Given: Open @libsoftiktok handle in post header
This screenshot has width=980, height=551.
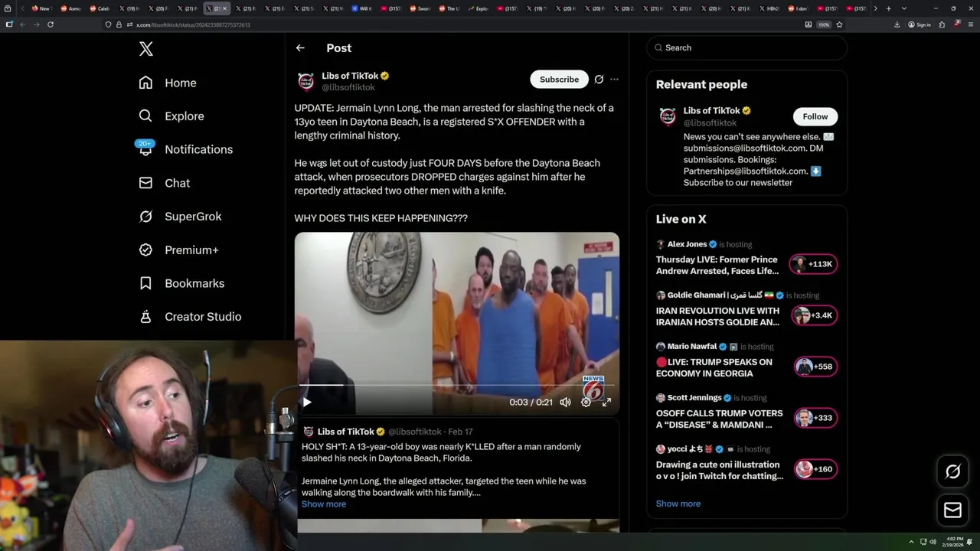Looking at the screenshot, I should coord(348,87).
